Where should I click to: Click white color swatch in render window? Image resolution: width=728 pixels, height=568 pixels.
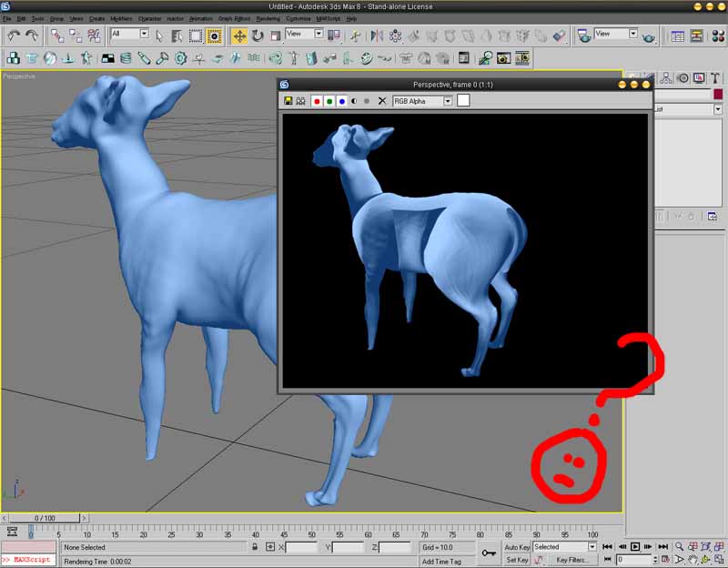463,100
